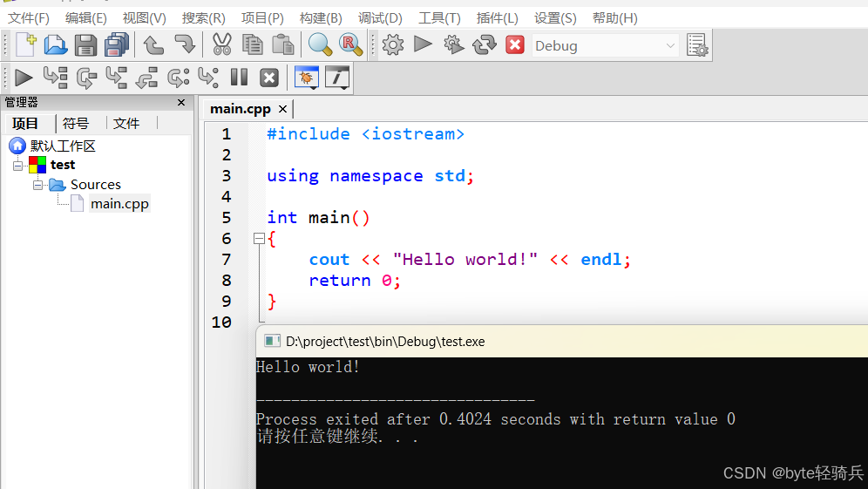Collapse the test project tree node
868x489 pixels.
click(17, 165)
